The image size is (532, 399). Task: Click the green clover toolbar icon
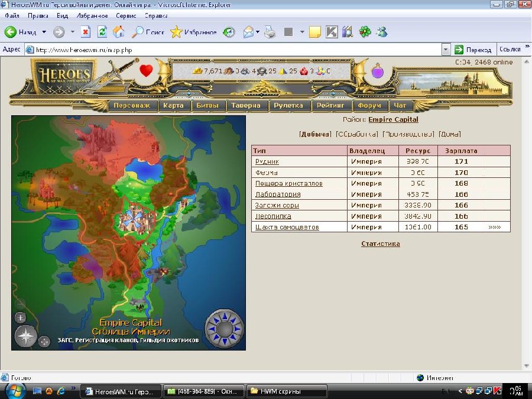click(x=365, y=33)
